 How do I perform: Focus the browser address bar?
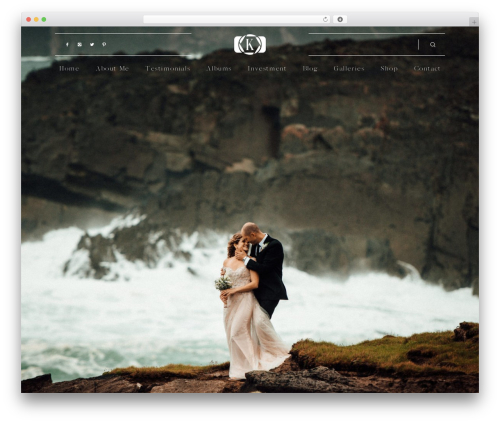tap(237, 19)
